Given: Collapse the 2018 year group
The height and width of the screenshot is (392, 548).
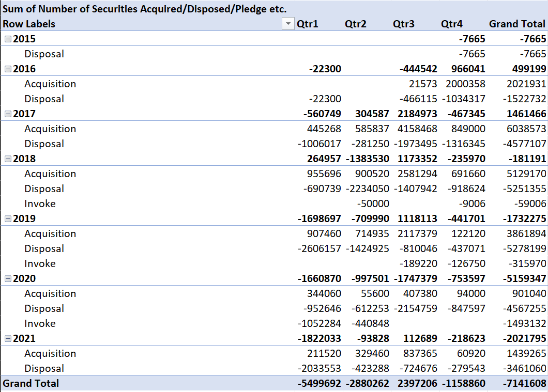Looking at the screenshot, I should pos(8,159).
